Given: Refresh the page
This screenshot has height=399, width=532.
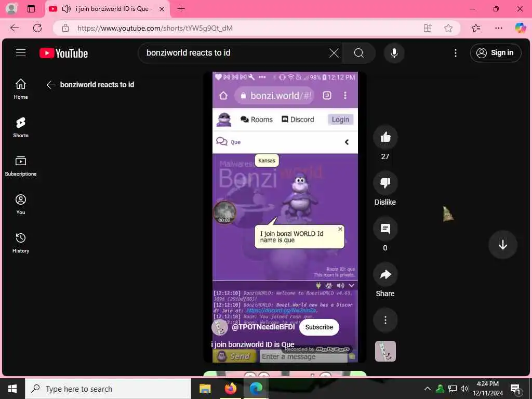Looking at the screenshot, I should pyautogui.click(x=37, y=28).
